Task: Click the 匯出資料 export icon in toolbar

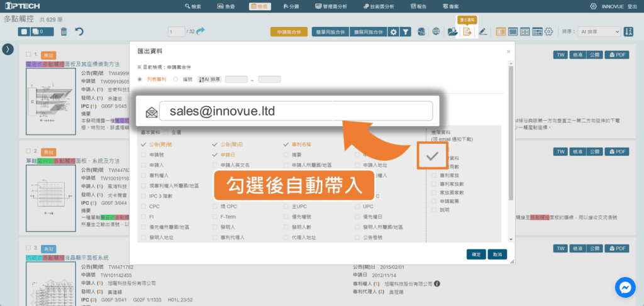Action: pyautogui.click(x=467, y=31)
